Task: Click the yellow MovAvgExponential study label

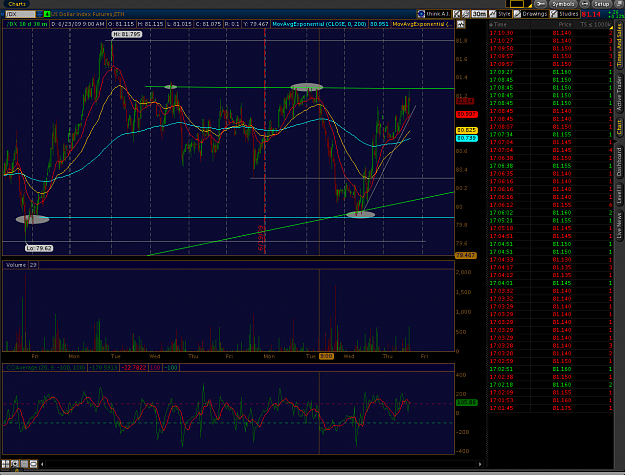Action: point(422,24)
